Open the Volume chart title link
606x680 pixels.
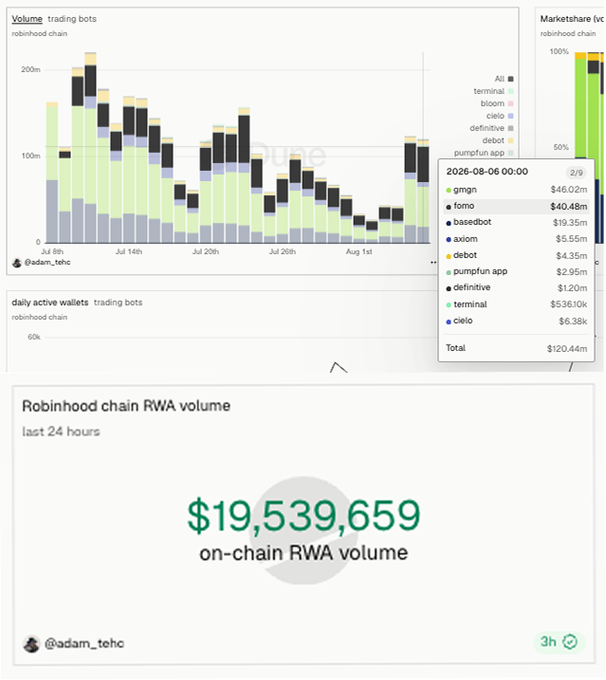[27, 19]
